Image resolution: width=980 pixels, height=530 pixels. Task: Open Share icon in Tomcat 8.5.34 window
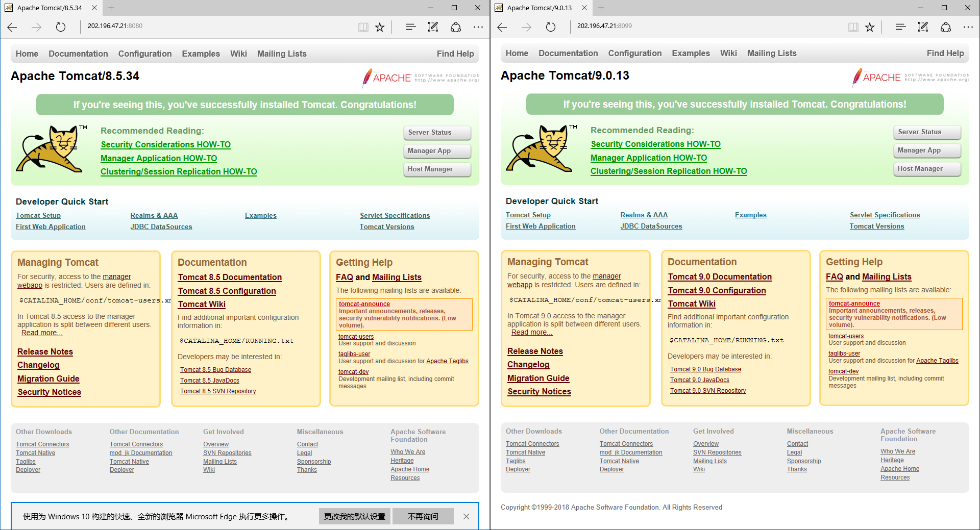click(x=456, y=27)
